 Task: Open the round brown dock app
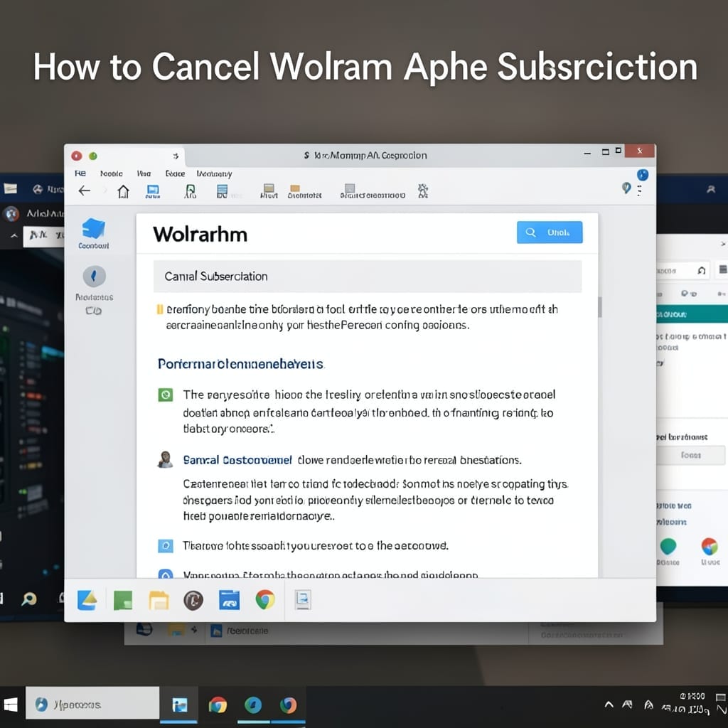pos(193,600)
